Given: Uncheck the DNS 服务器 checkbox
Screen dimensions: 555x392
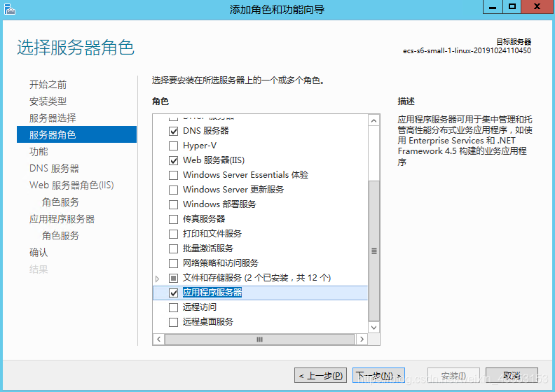Looking at the screenshot, I should point(174,131).
